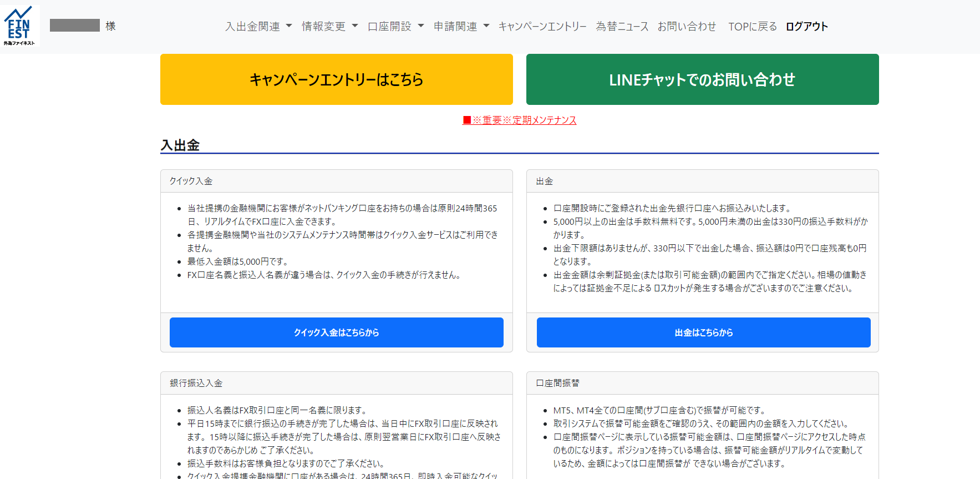Click the FINEST logo icon

pos(19,26)
